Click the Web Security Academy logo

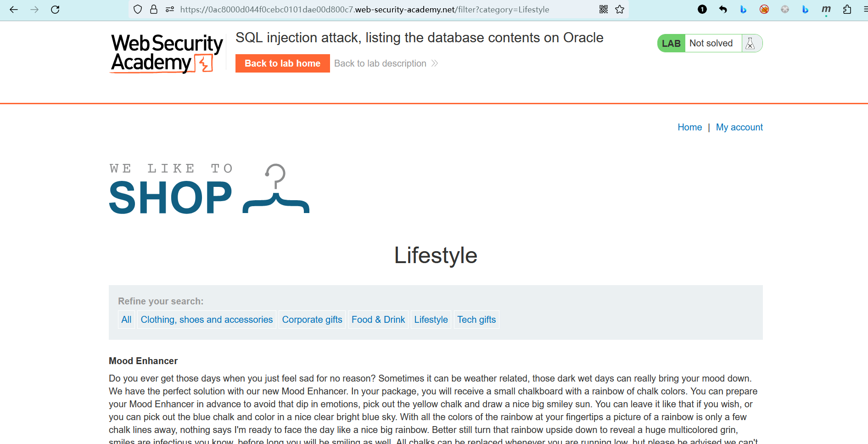(x=167, y=53)
